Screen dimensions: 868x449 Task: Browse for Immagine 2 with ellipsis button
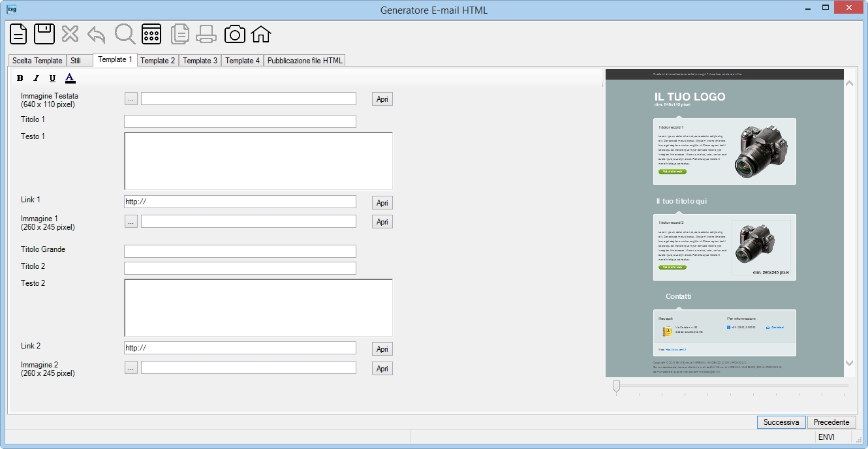point(131,368)
